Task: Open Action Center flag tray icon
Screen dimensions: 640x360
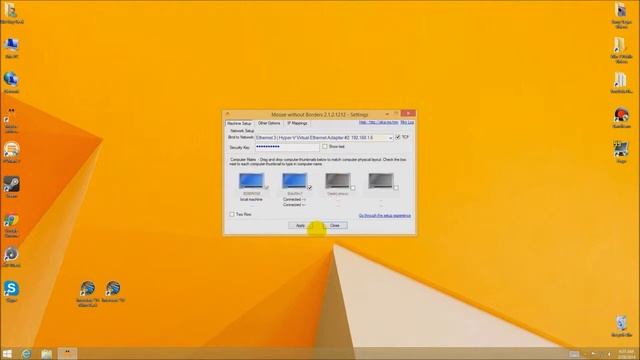Action: point(593,354)
